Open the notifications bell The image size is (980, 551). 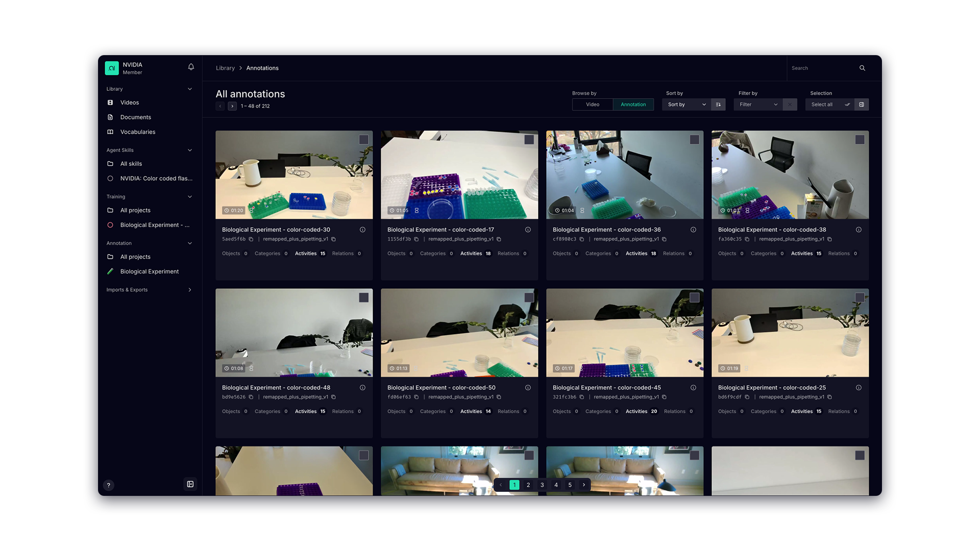pos(191,67)
